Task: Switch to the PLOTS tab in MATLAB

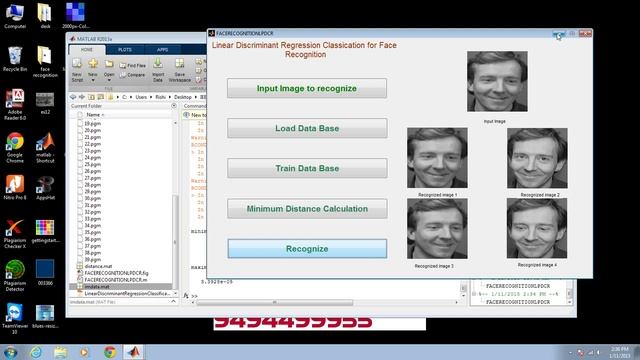Action: pyautogui.click(x=125, y=50)
